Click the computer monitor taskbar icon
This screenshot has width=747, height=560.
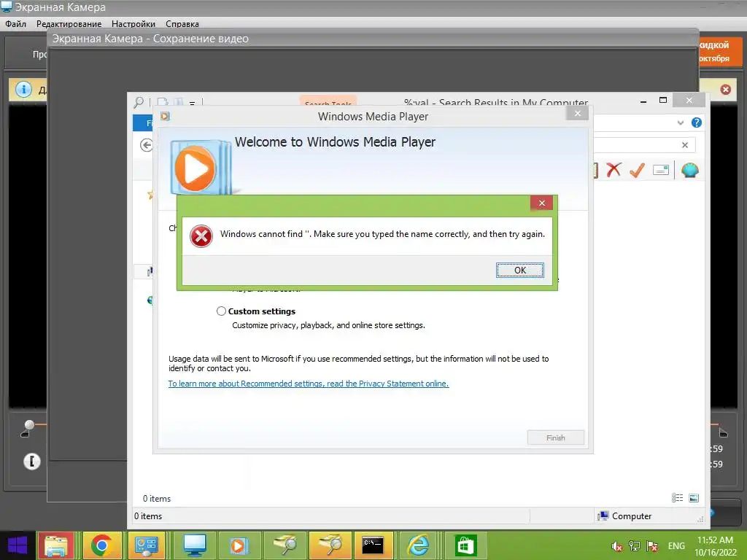tap(194, 545)
